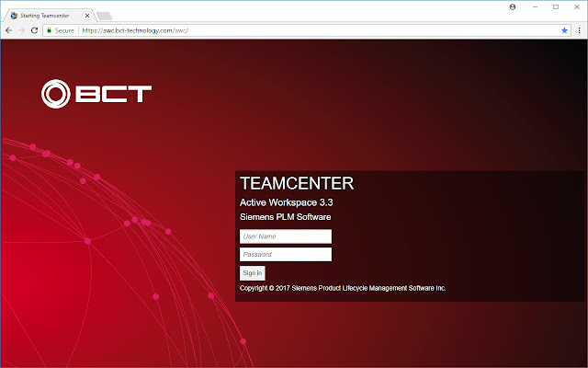This screenshot has height=368, width=588.
Task: Click the Active Workspace 3.3 text
Action: tap(286, 202)
